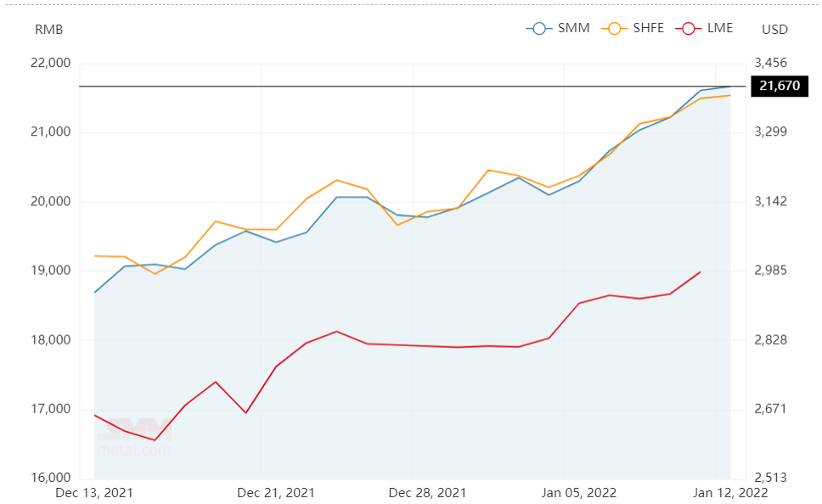The height and width of the screenshot is (504, 822).
Task: Click the 22,000 left axis value
Action: 50,63
